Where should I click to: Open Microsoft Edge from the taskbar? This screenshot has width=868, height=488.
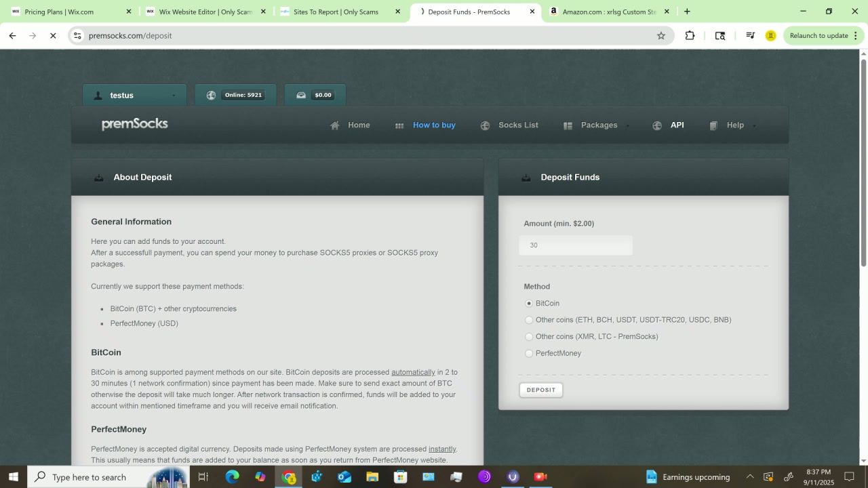point(232,476)
